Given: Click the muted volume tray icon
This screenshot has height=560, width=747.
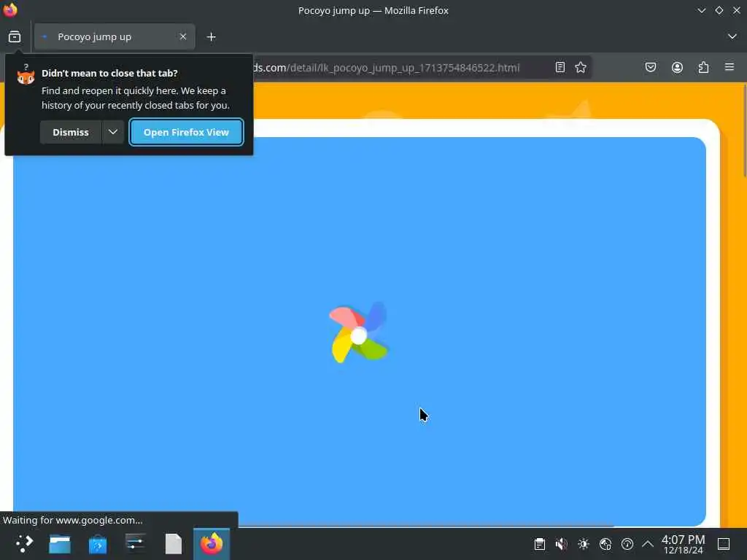Looking at the screenshot, I should (562, 544).
